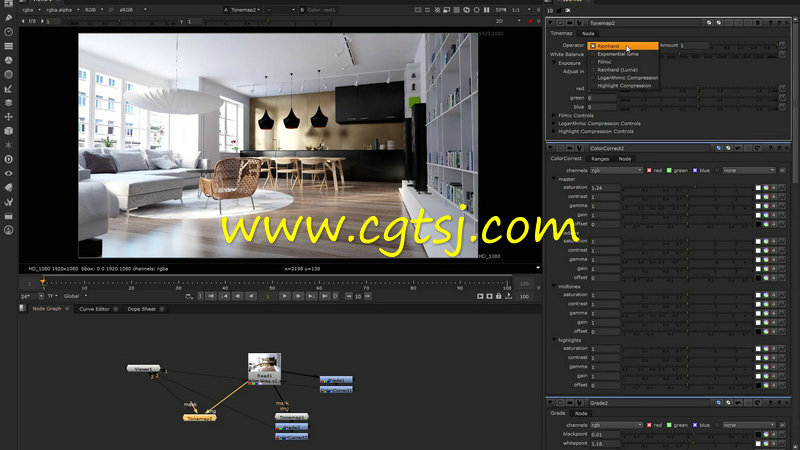Viewport: 800px width, 450px height.
Task: Toggle blue channel checkbox in ColorCorrect2
Action: [x=695, y=170]
